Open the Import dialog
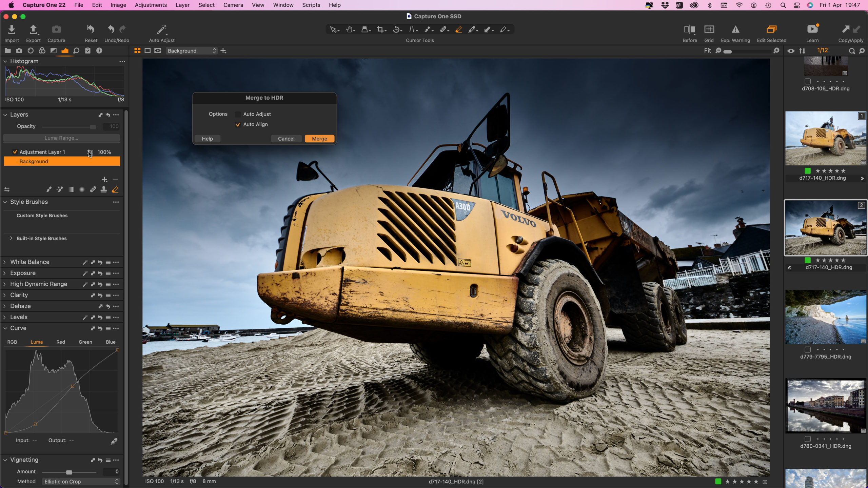This screenshot has height=488, width=868. click(x=12, y=30)
